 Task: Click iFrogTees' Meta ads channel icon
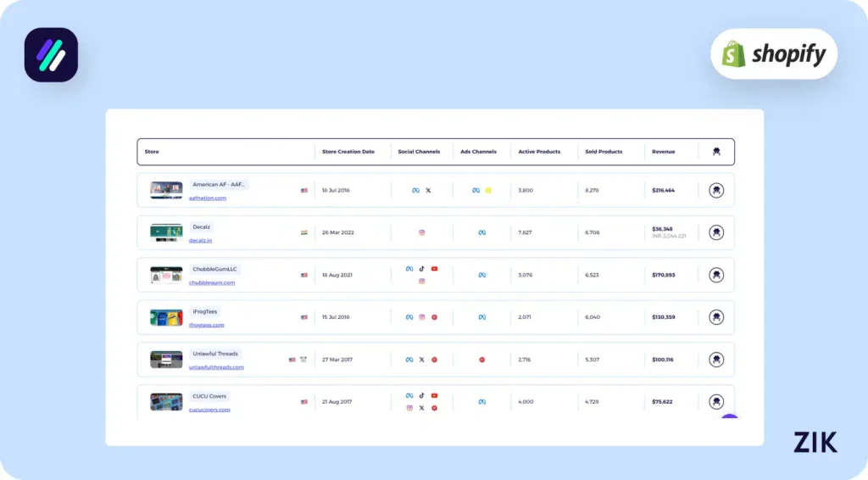(482, 317)
